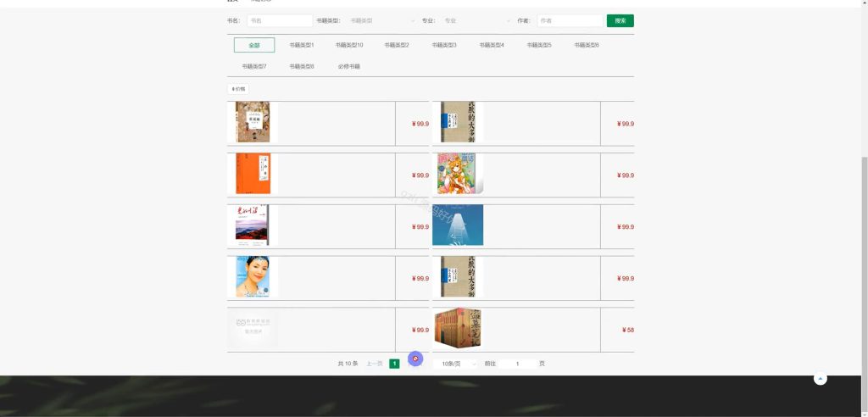
Task: Select the 书籍类型7 category
Action: point(254,66)
